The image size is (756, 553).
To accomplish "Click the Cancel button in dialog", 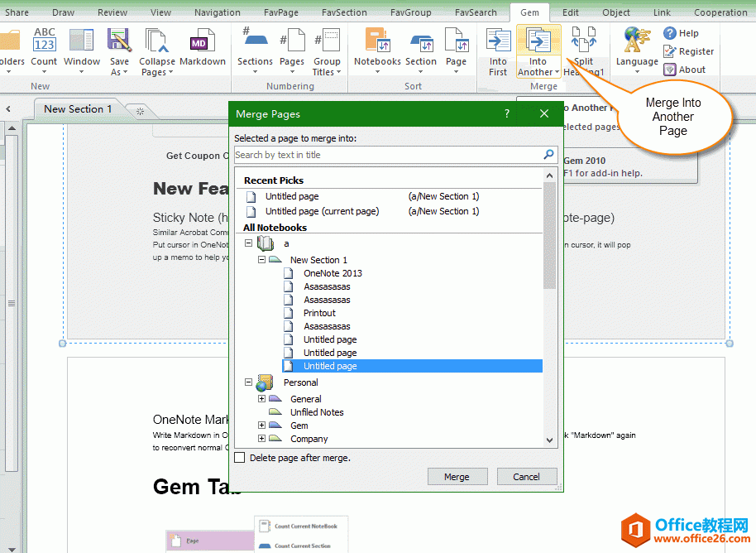I will tap(526, 477).
